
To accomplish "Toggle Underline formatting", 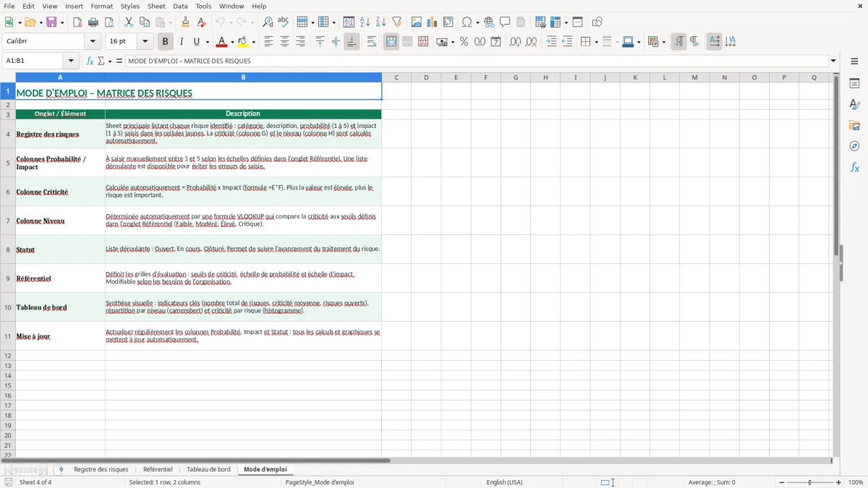I will pos(196,42).
